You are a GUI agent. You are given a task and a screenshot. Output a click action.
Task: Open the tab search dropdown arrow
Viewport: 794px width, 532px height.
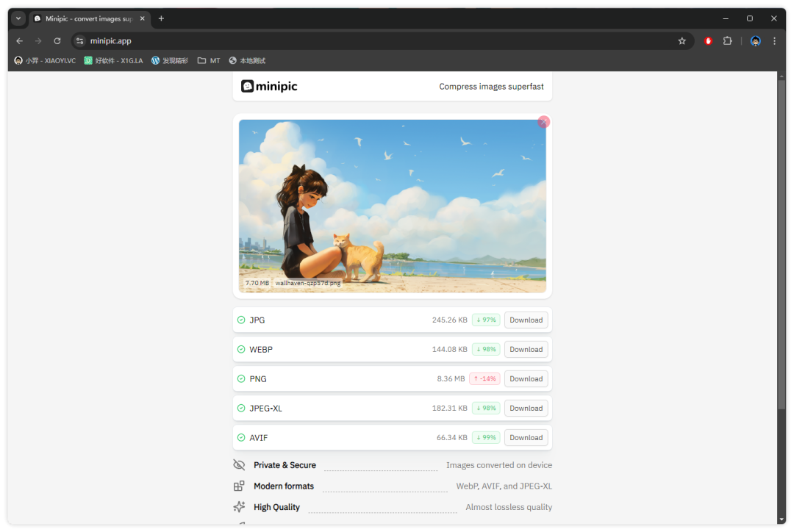click(18, 18)
